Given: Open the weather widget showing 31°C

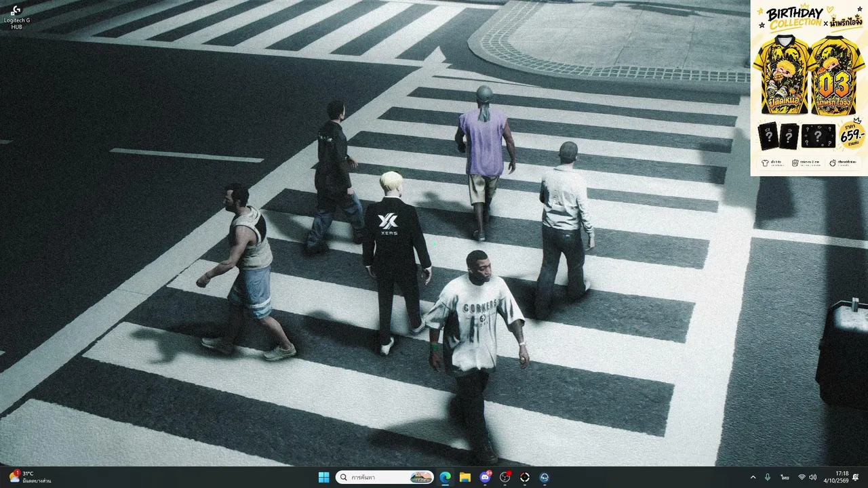Looking at the screenshot, I should coord(30,477).
